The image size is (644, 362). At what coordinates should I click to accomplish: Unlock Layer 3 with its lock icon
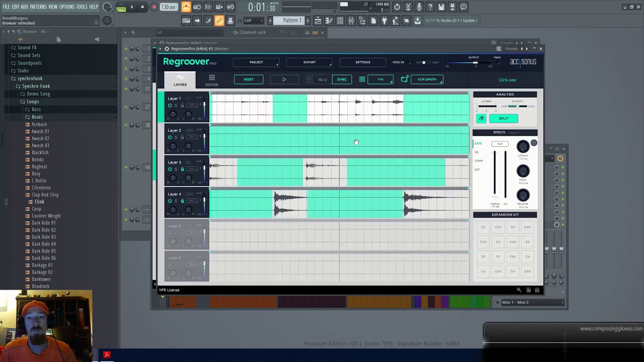[x=182, y=169]
